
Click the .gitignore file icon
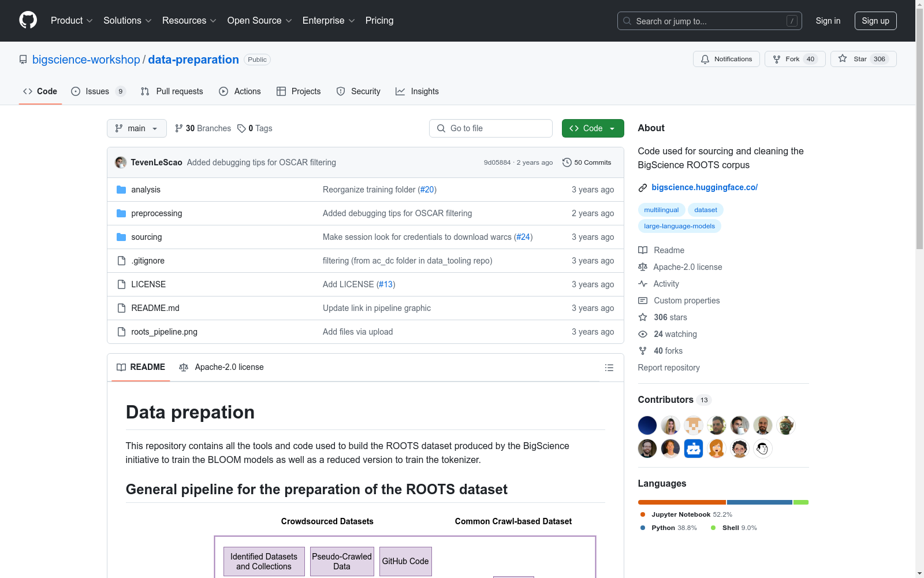(x=121, y=261)
